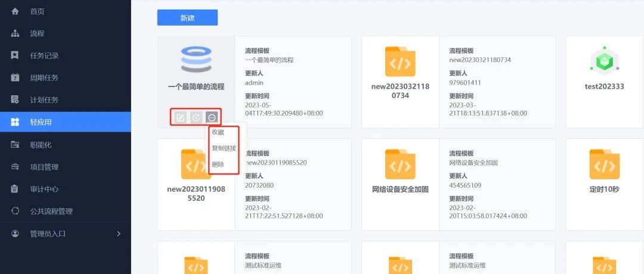Click the updater ID 979601411
This screenshot has width=644, height=274.
pyautogui.click(x=465, y=82)
